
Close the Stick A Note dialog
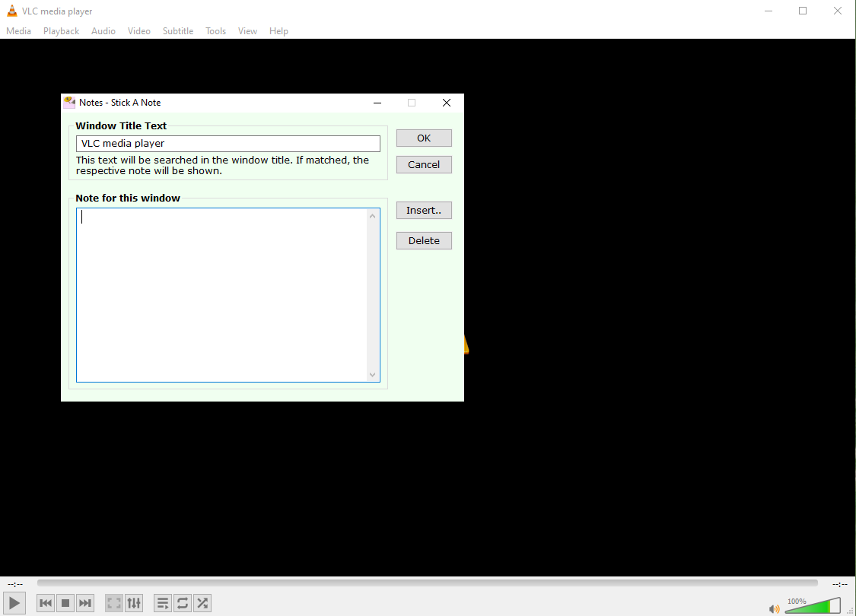[447, 103]
